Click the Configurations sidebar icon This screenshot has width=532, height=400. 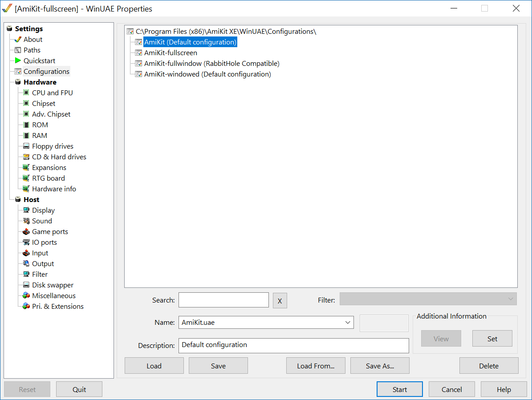point(18,72)
